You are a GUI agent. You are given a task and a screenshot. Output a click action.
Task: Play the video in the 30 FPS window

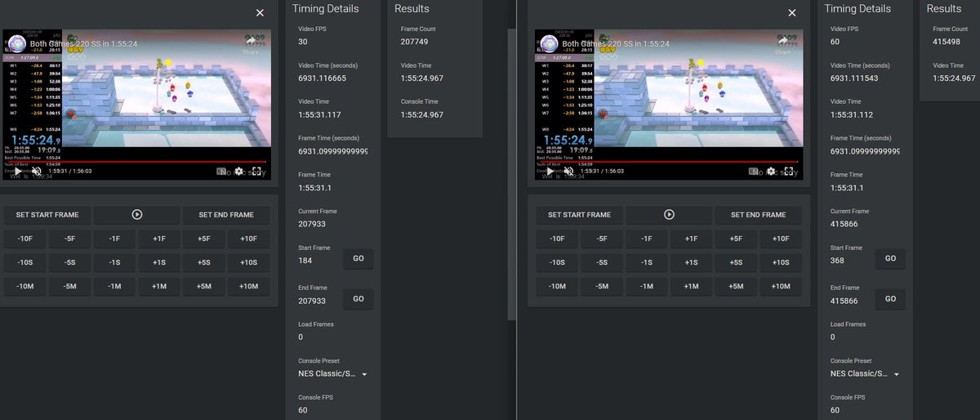tap(17, 172)
